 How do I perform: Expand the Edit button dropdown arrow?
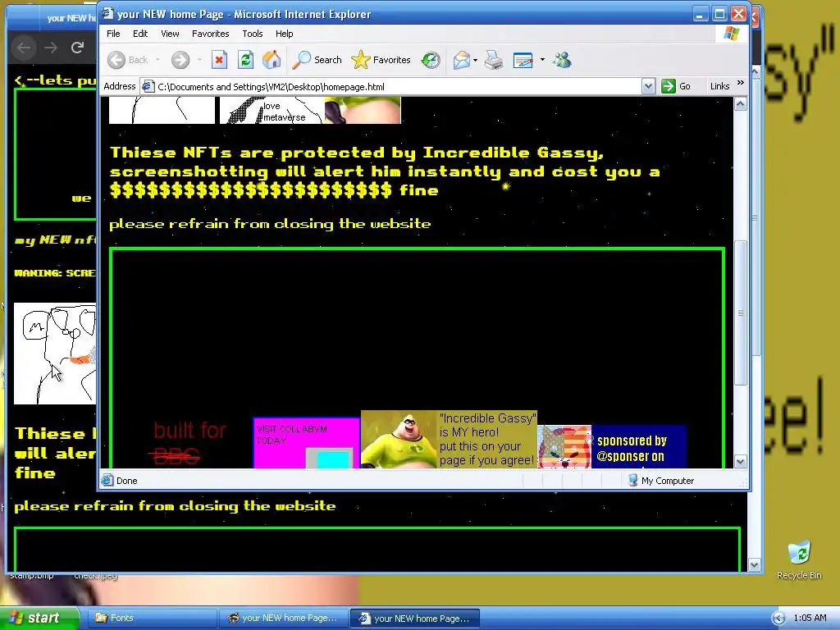click(x=542, y=60)
